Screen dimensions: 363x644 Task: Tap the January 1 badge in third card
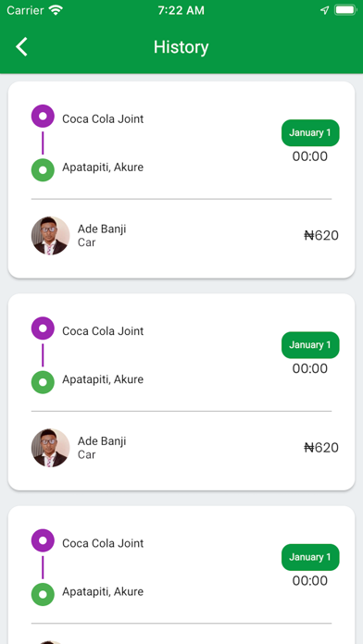tap(310, 557)
